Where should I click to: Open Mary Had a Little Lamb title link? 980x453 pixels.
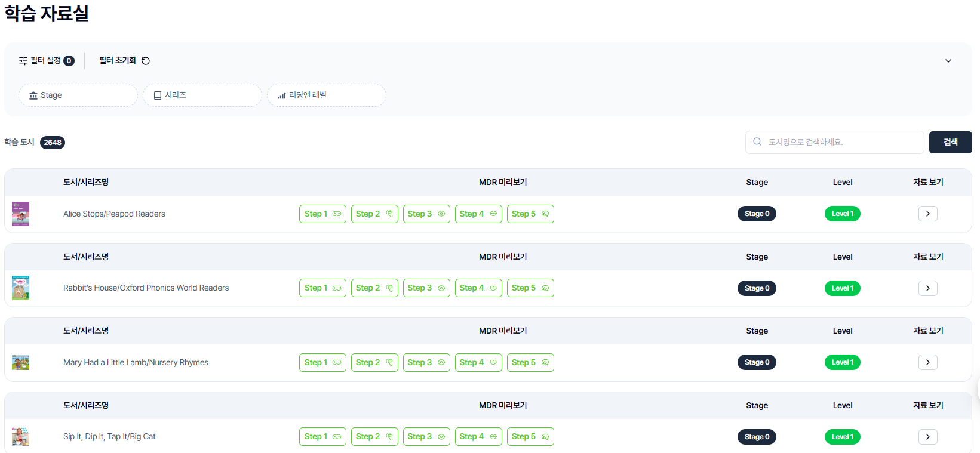coord(136,362)
